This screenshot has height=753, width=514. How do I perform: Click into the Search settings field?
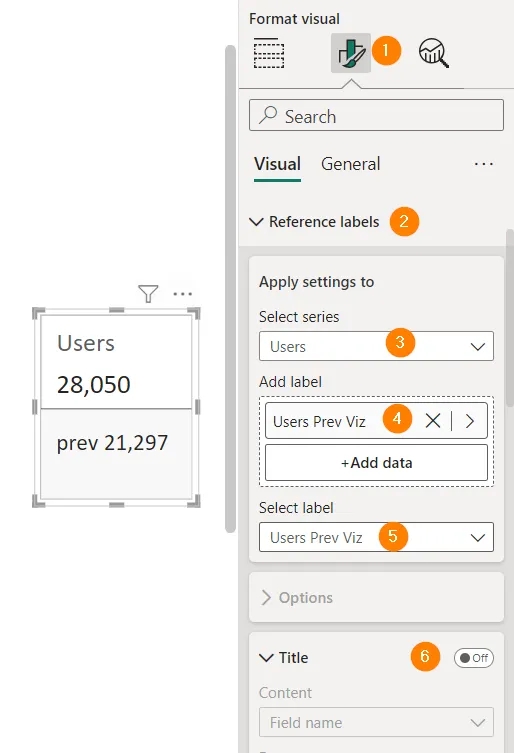coord(376,115)
